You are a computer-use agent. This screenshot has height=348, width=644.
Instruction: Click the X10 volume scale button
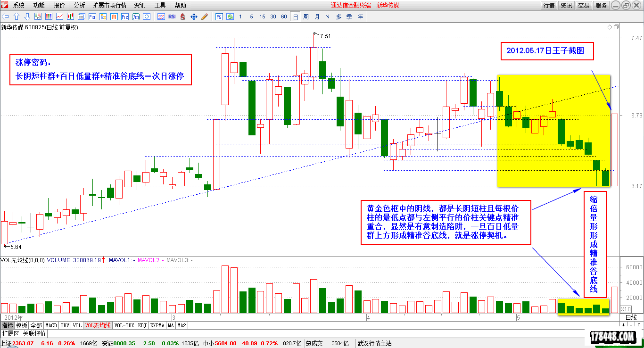pos(626,308)
